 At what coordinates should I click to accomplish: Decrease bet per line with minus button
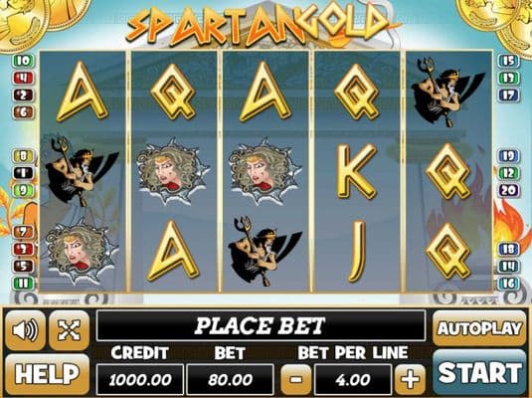tap(296, 379)
